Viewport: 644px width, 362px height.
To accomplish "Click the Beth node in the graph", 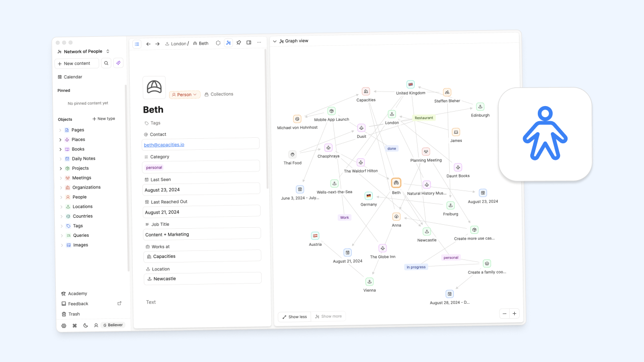I will coord(396,183).
